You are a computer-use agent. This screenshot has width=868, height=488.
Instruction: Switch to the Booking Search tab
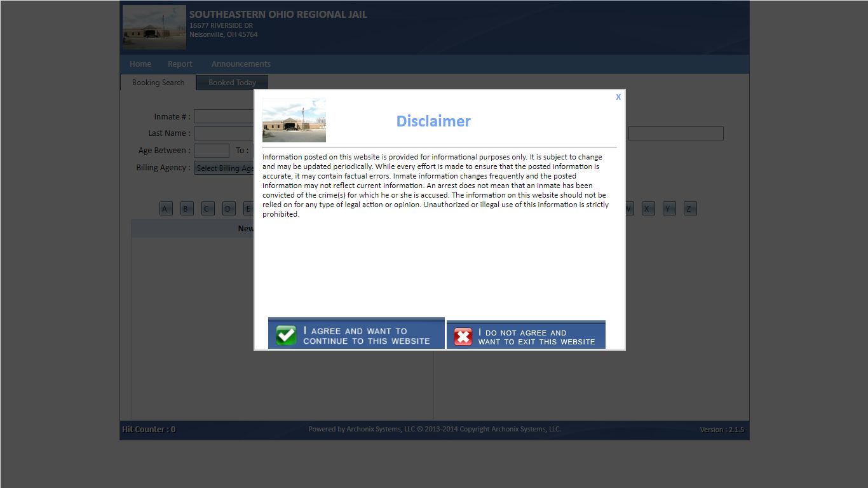click(158, 83)
